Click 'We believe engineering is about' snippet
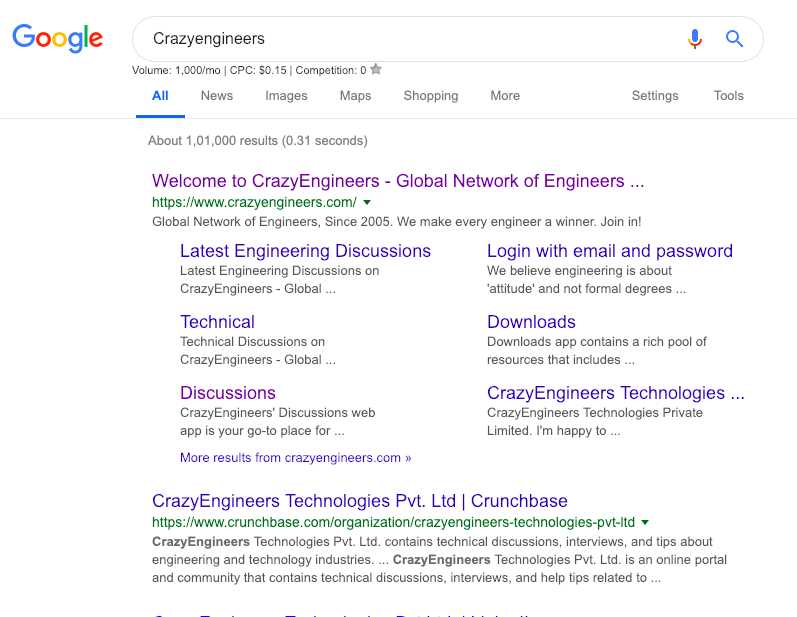 pyautogui.click(x=587, y=280)
